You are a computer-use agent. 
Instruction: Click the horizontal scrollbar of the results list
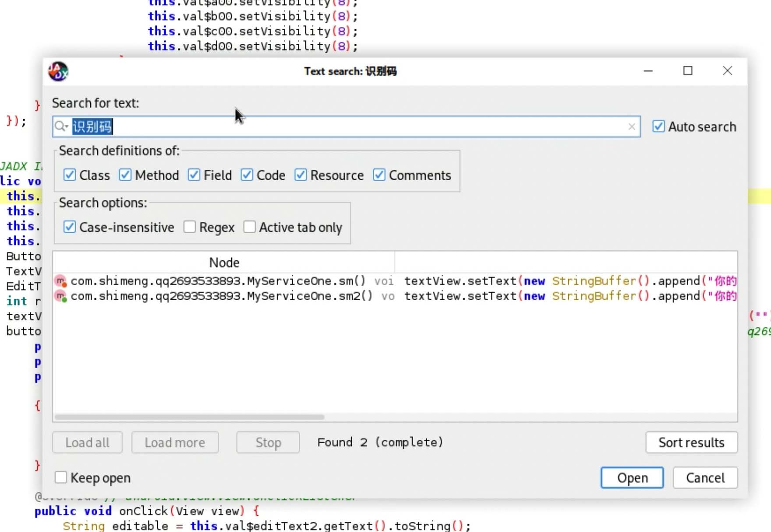[x=189, y=417]
